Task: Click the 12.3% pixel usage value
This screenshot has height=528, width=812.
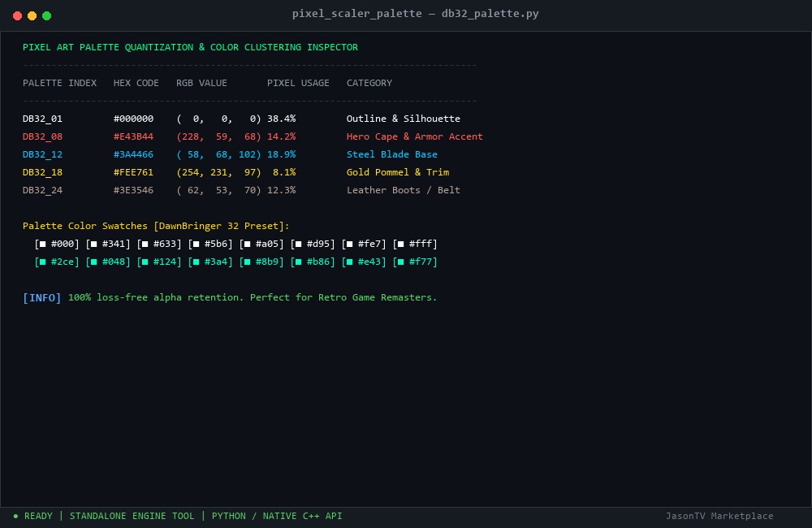Action: (x=282, y=190)
